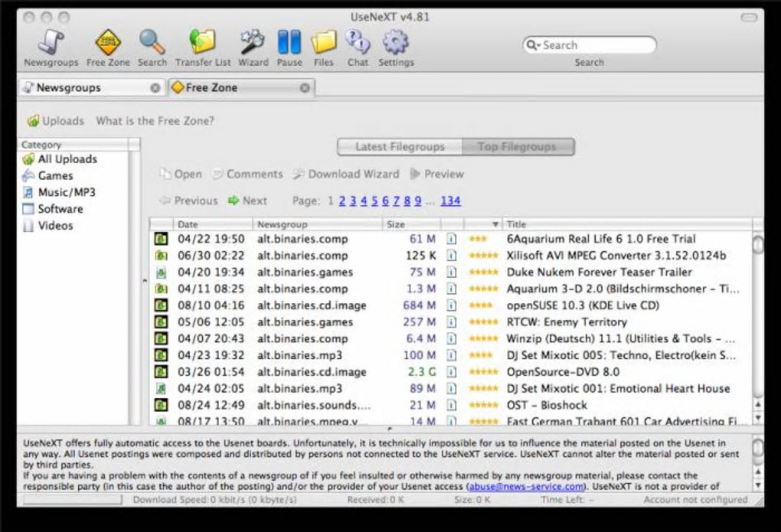This screenshot has height=532, width=781.
Task: Go to Previous page
Action: [188, 201]
